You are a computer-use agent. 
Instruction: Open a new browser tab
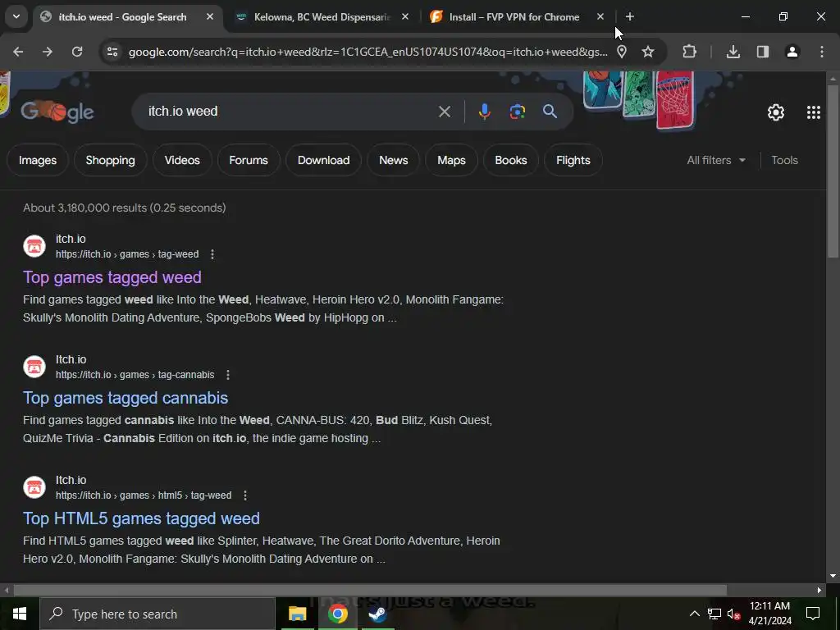pyautogui.click(x=630, y=17)
